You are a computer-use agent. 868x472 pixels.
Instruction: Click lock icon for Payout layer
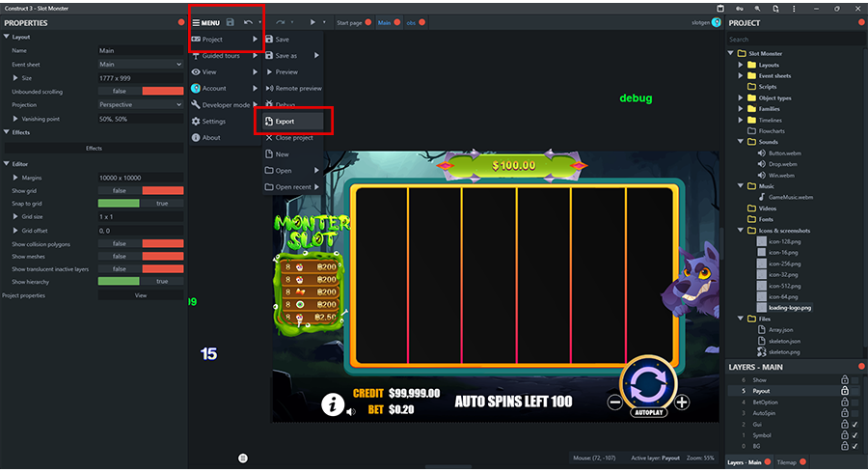click(x=845, y=391)
